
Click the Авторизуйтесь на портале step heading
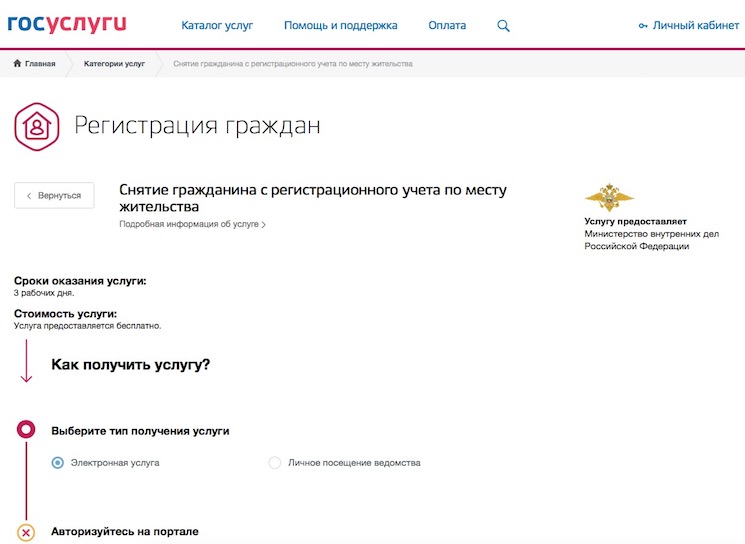125,531
